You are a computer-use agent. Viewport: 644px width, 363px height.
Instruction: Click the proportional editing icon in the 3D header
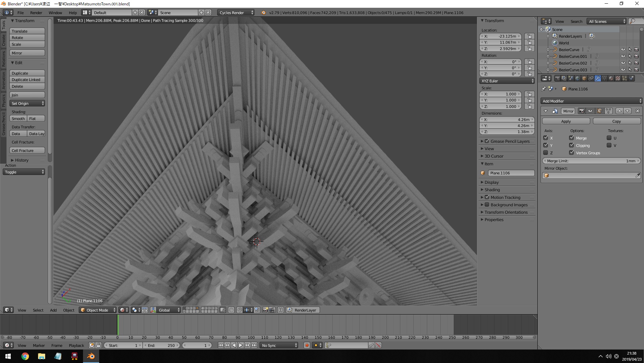(x=231, y=310)
